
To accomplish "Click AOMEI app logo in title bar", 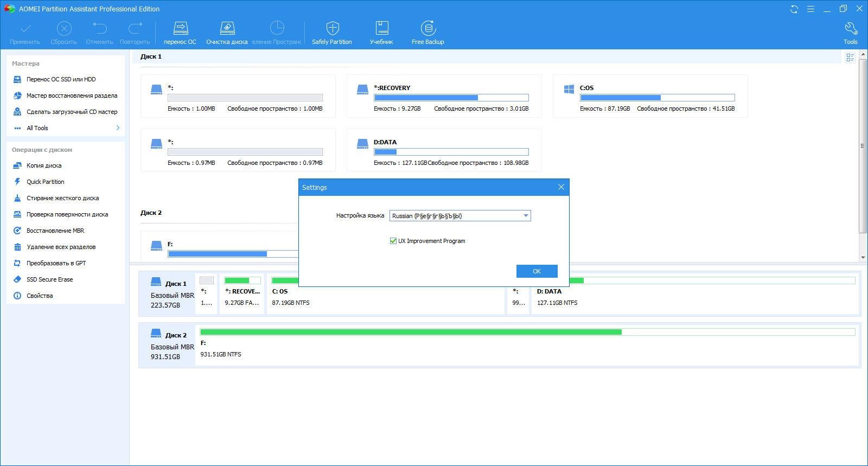I will (9, 9).
